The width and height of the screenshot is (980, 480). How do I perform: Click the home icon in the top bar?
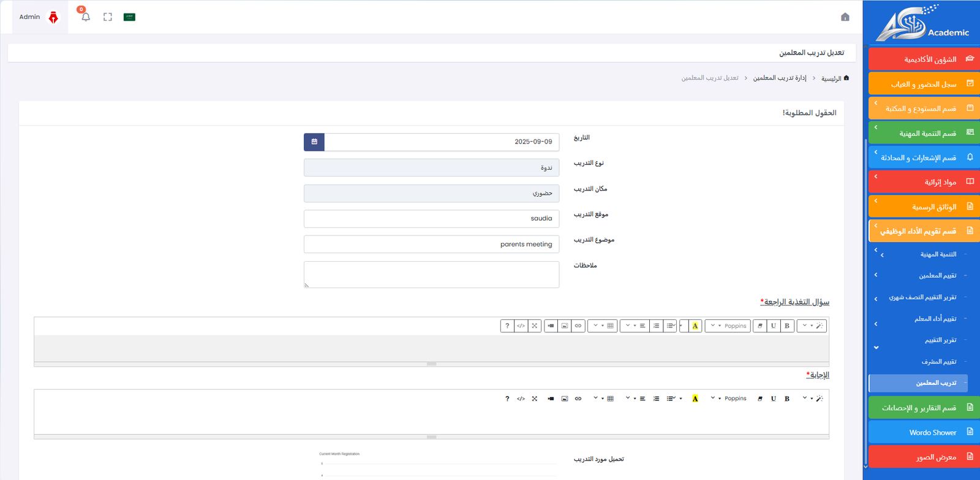tap(845, 17)
